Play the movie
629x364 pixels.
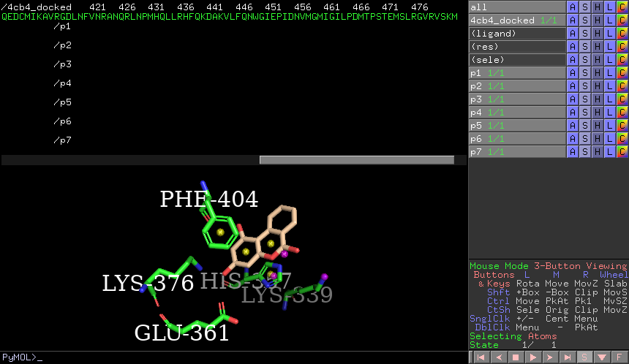point(532,357)
